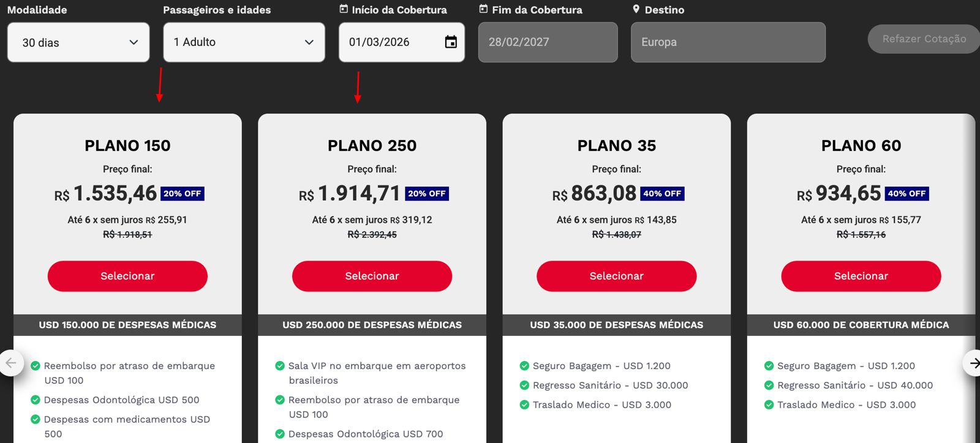980x443 pixels.
Task: Click the map pin icon beside Destino
Action: [x=636, y=9]
